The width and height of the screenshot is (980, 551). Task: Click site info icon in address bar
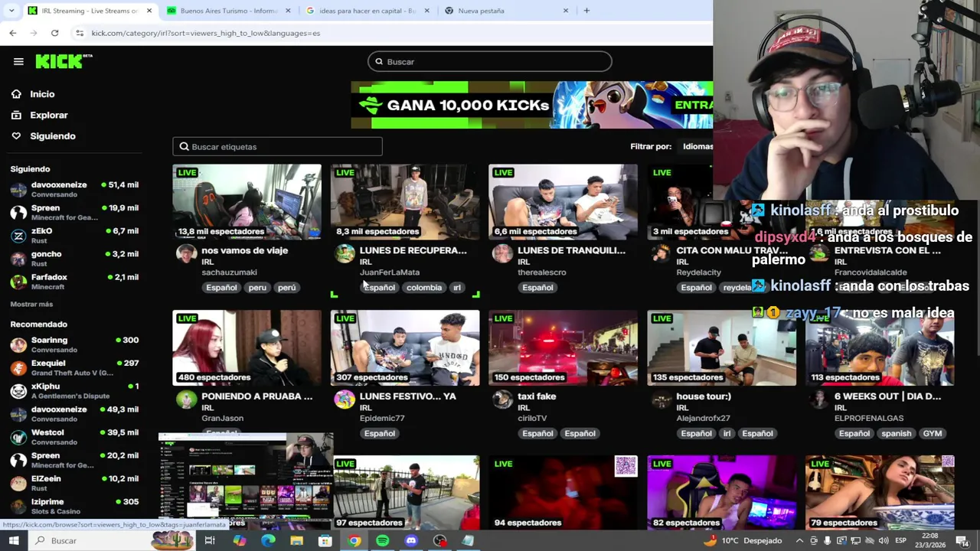tap(80, 33)
